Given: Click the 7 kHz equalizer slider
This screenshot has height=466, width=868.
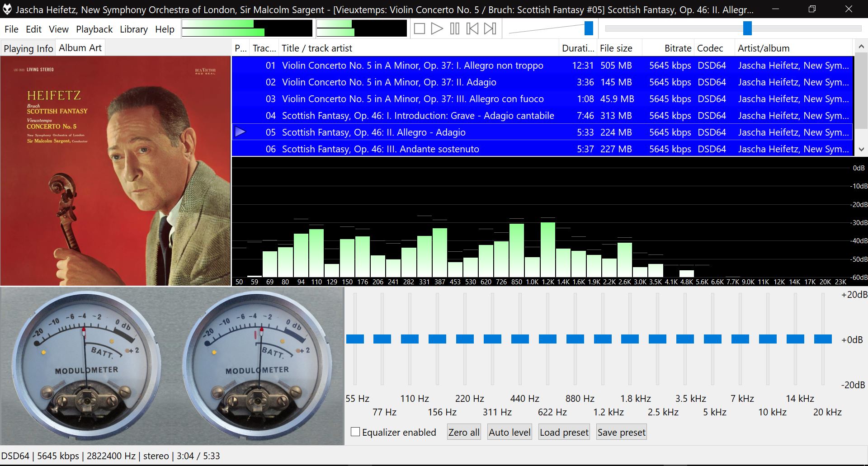Looking at the screenshot, I should tap(741, 339).
